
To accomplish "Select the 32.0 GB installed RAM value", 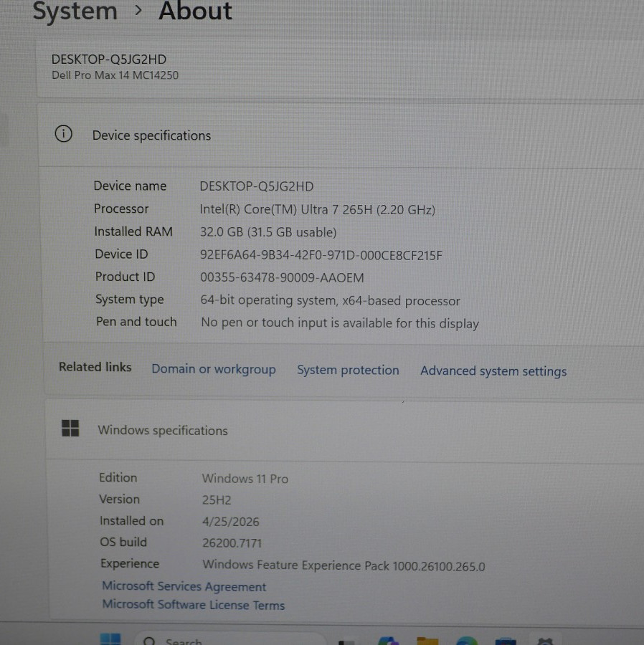I will (x=268, y=232).
